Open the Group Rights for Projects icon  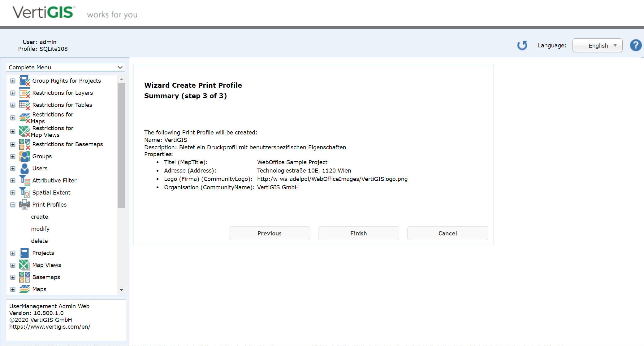tap(24, 81)
